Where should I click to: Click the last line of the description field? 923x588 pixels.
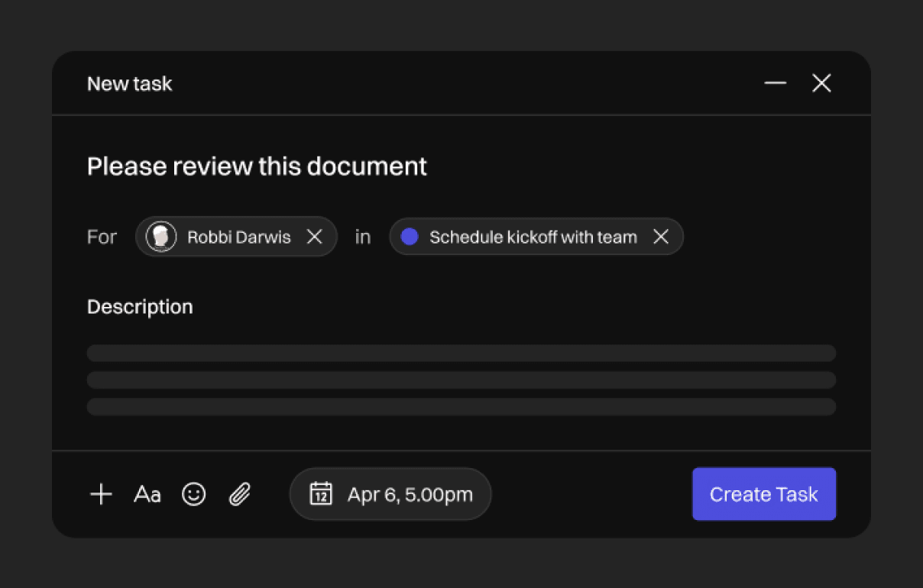[461, 406]
